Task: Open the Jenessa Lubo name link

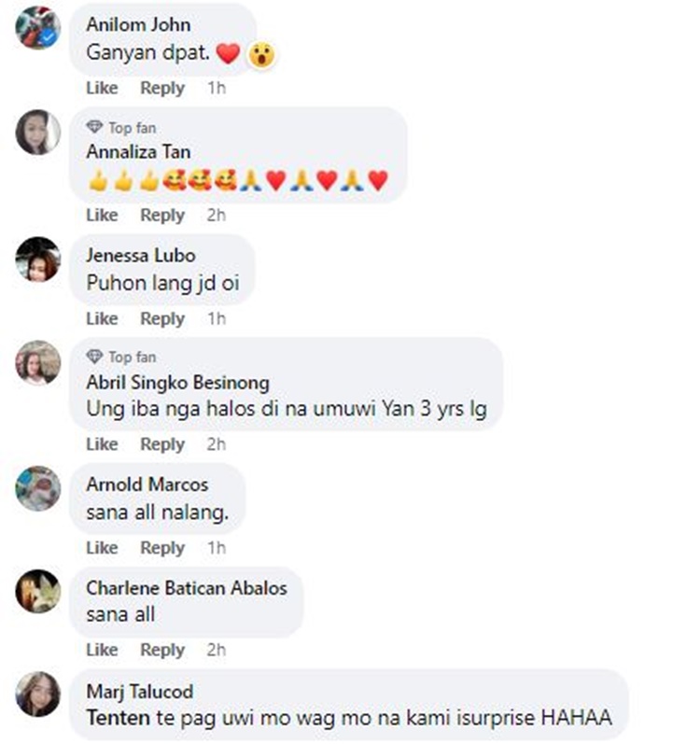Action: point(141,255)
